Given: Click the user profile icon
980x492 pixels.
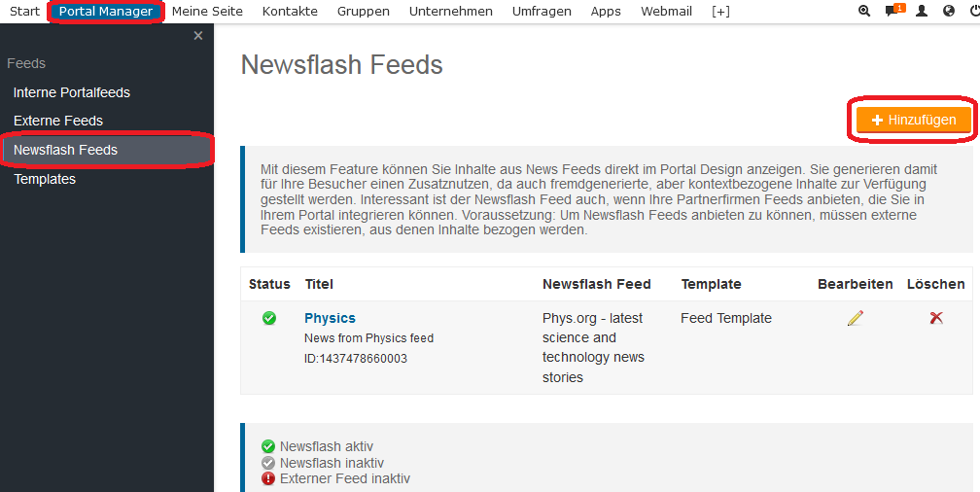Looking at the screenshot, I should coord(922,12).
